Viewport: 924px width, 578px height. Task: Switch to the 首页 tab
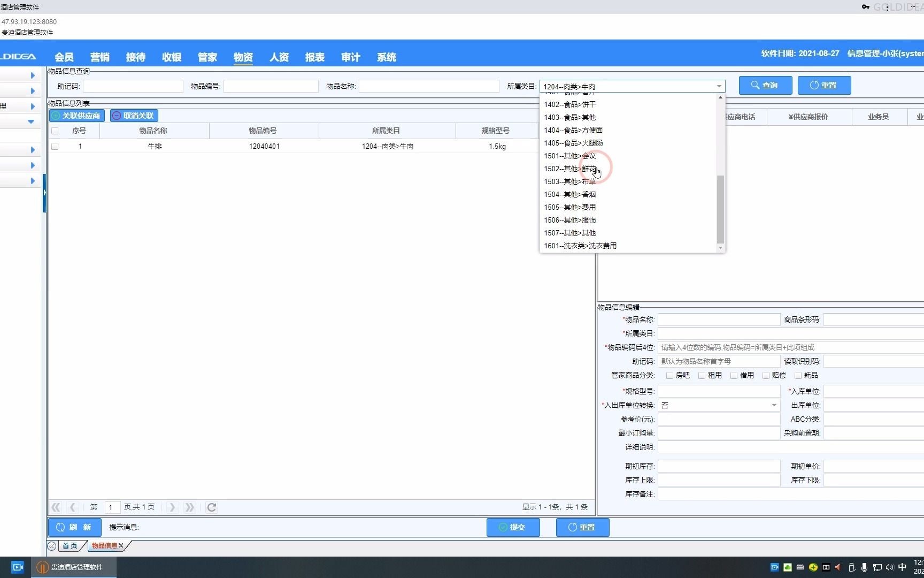point(70,546)
